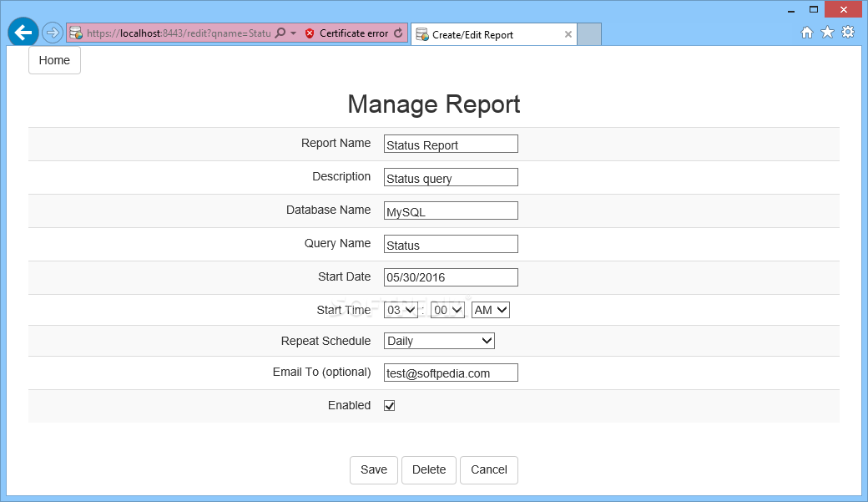Expand the address bar autocomplete dropdown arrow
Viewport: 868px width, 502px height.
click(294, 33)
